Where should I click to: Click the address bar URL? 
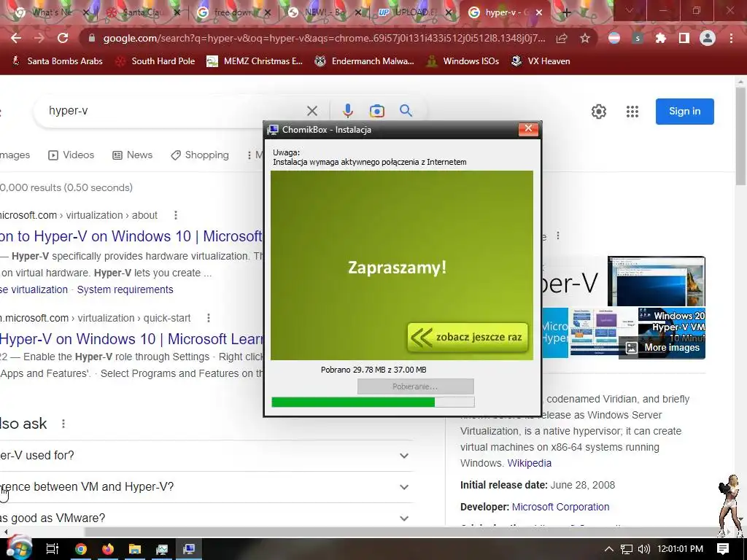[324, 38]
